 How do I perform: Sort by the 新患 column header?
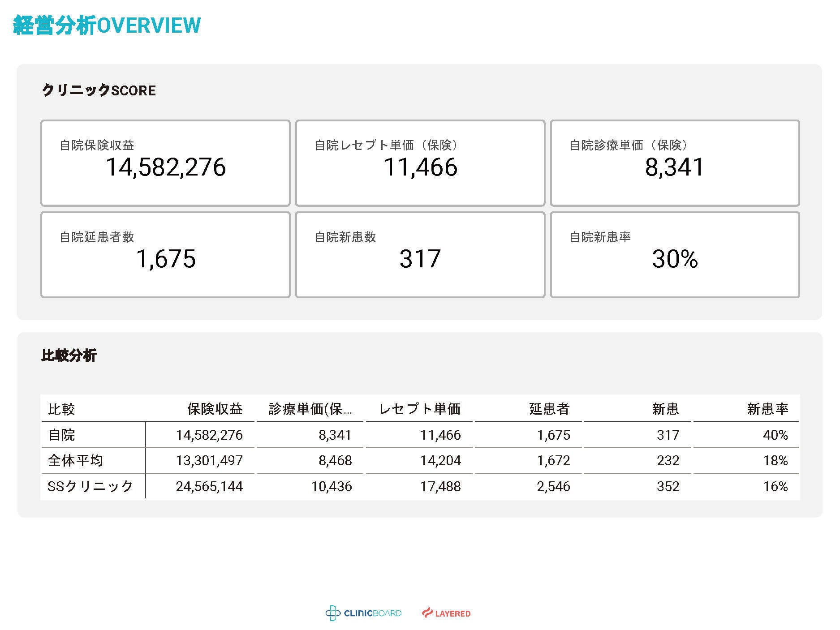click(x=666, y=409)
